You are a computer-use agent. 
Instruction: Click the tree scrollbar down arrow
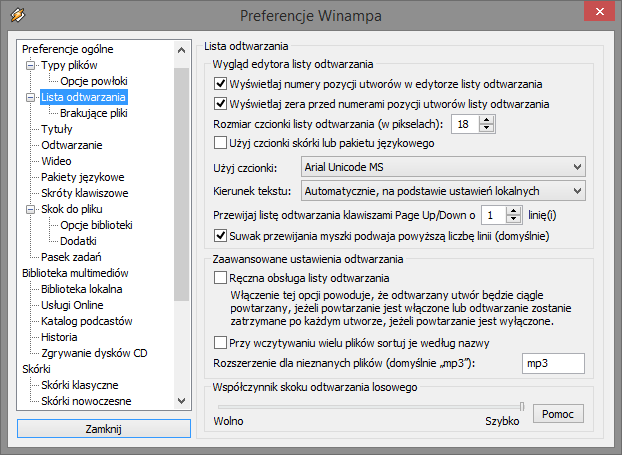[181, 401]
